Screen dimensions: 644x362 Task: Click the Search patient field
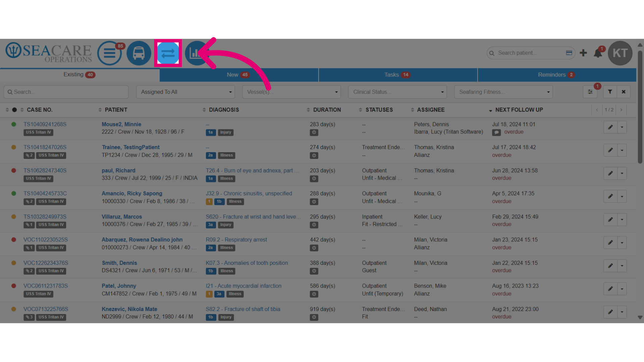tap(531, 53)
